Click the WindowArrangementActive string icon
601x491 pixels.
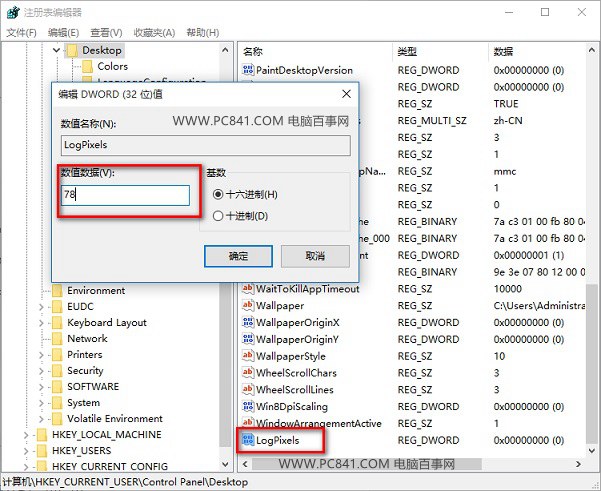248,423
